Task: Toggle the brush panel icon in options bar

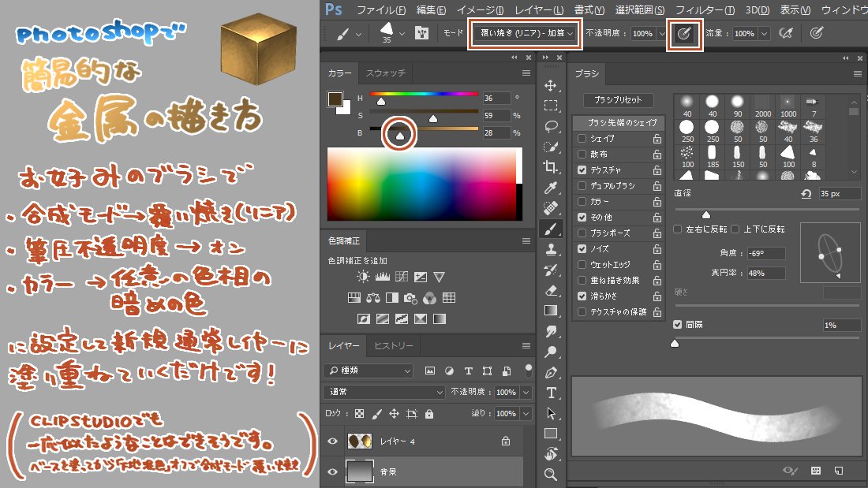Action: point(422,33)
